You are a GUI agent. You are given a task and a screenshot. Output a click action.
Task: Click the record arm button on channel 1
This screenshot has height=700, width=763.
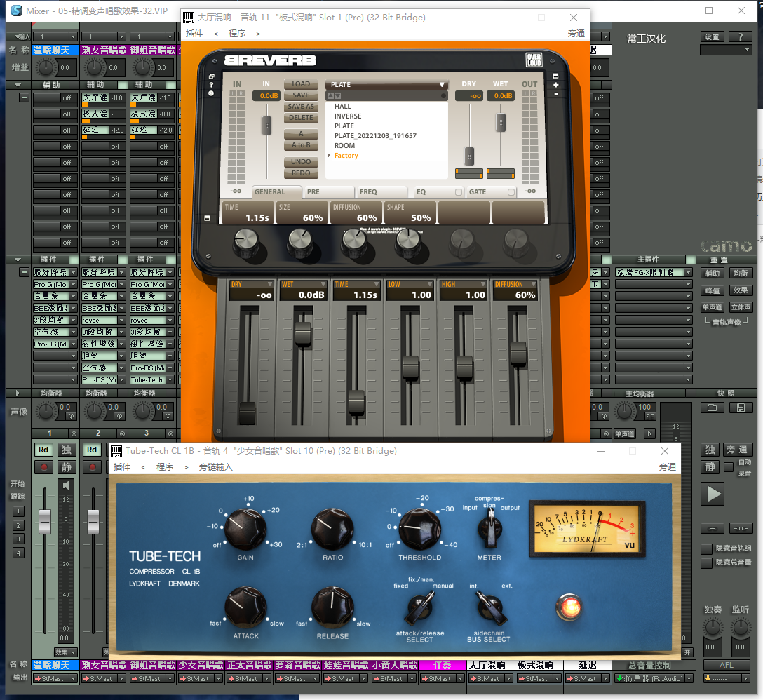44,467
